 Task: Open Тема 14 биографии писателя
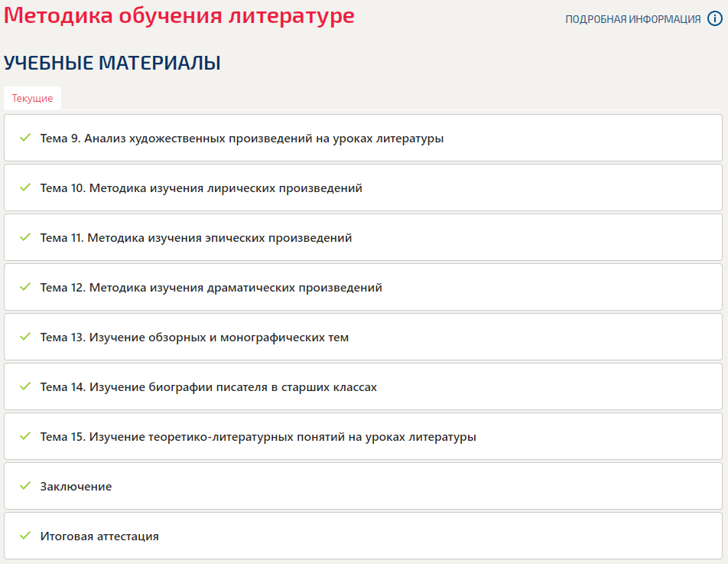[x=363, y=386]
